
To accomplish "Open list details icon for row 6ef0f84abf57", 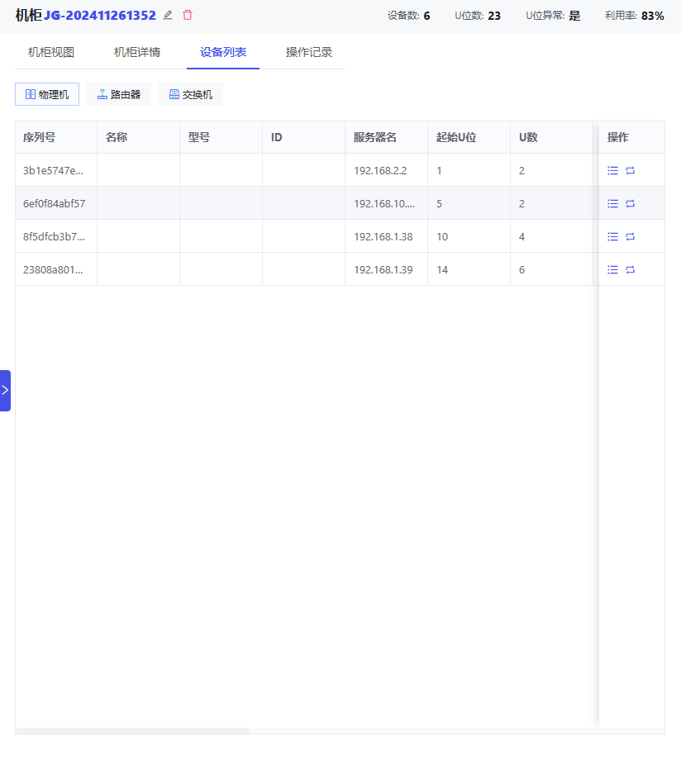I will (x=612, y=203).
